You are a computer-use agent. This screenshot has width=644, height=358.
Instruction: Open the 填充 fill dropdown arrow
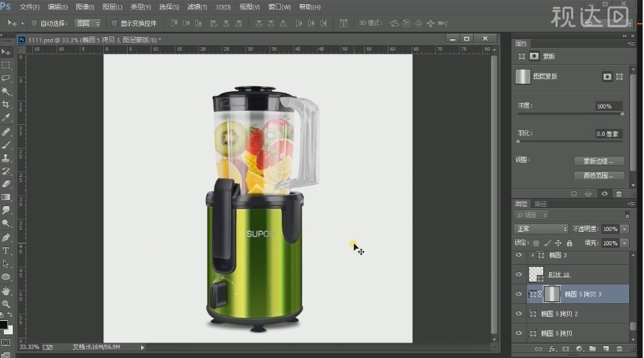pos(624,243)
